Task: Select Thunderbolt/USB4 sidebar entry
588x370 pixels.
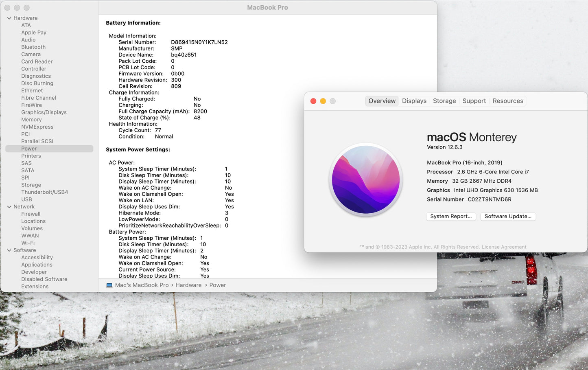Action: (x=45, y=192)
